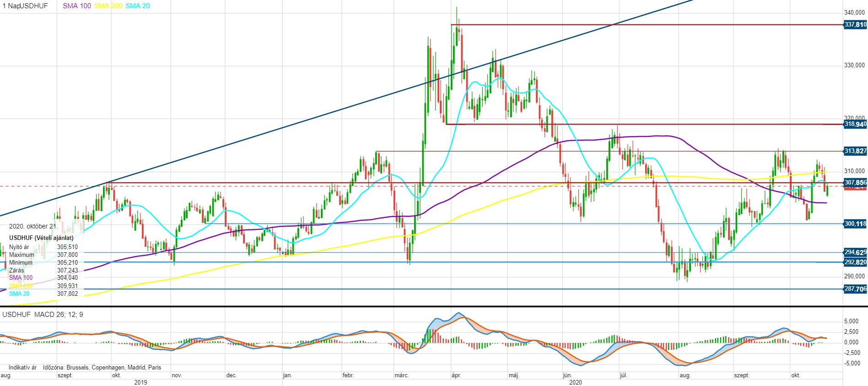
Task: Click the SMA 200 value 309,931
Action: pyautogui.click(x=67, y=286)
